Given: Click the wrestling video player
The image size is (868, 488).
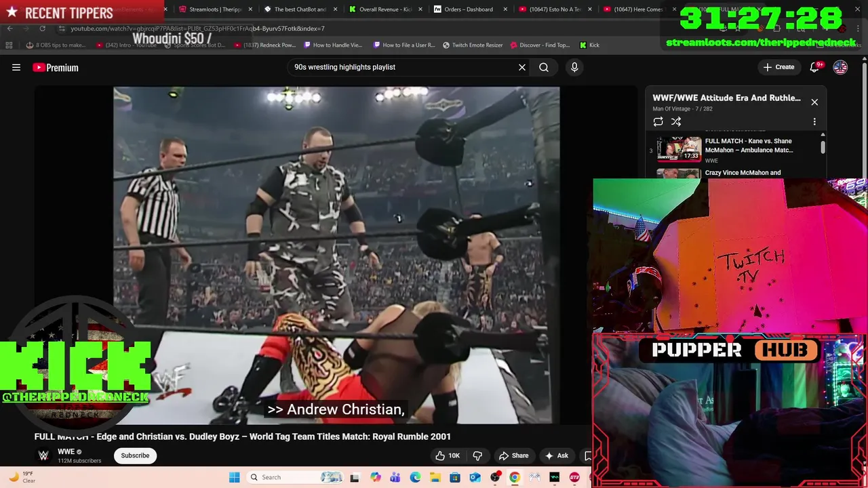Looking at the screenshot, I should [336, 255].
